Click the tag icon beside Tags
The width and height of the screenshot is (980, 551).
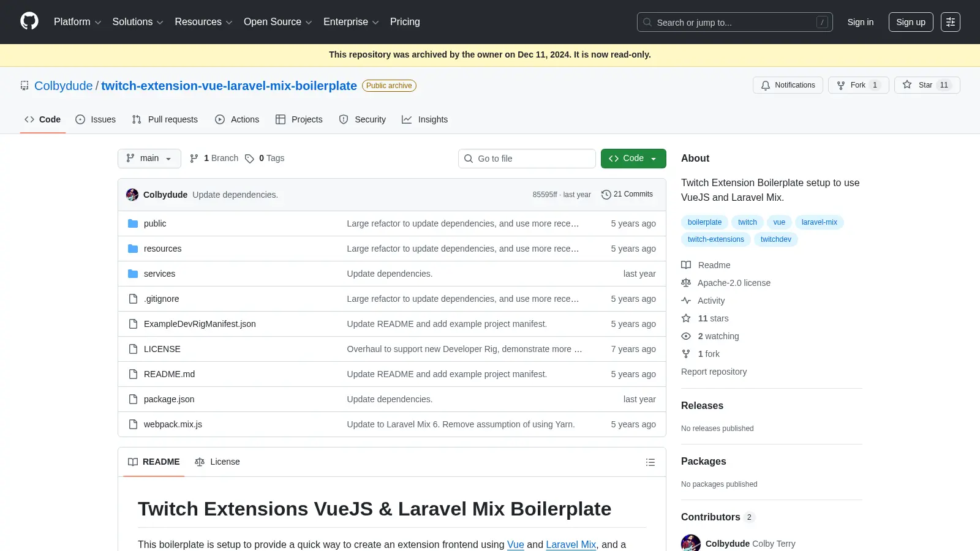[x=249, y=159]
